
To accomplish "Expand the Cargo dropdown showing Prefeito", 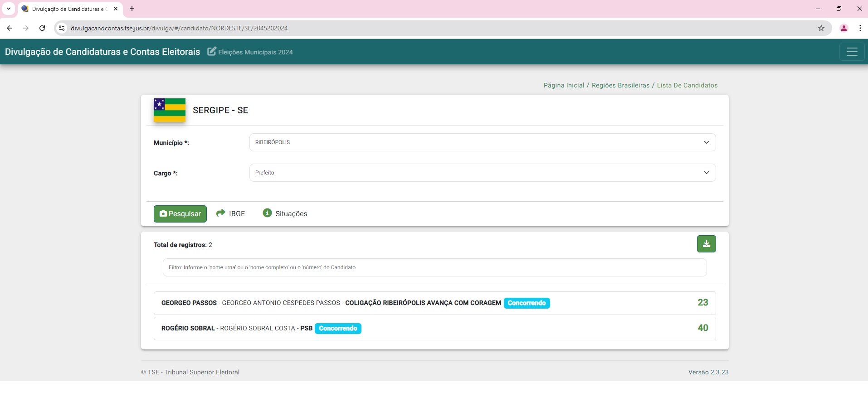I will pyautogui.click(x=483, y=173).
